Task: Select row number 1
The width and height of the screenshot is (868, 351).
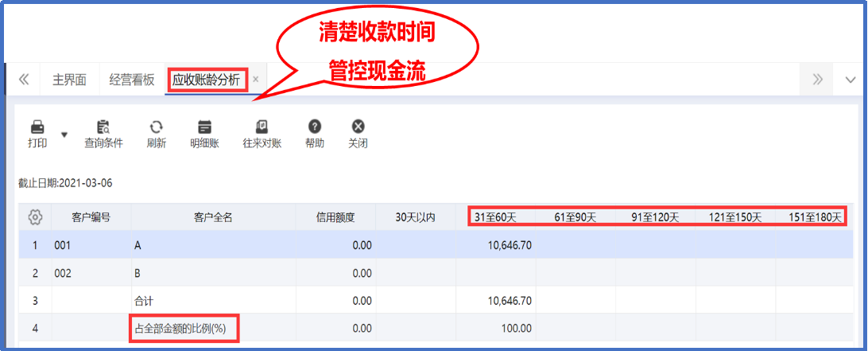Action: click(x=35, y=245)
